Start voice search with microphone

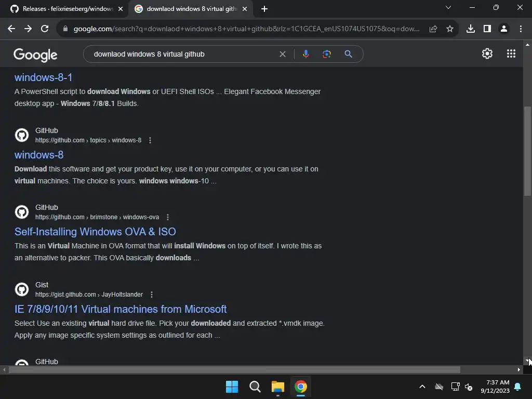coord(305,54)
